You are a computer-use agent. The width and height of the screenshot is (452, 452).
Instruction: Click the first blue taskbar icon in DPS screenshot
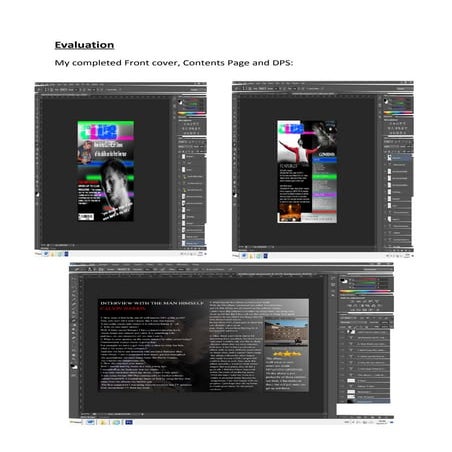point(90,422)
